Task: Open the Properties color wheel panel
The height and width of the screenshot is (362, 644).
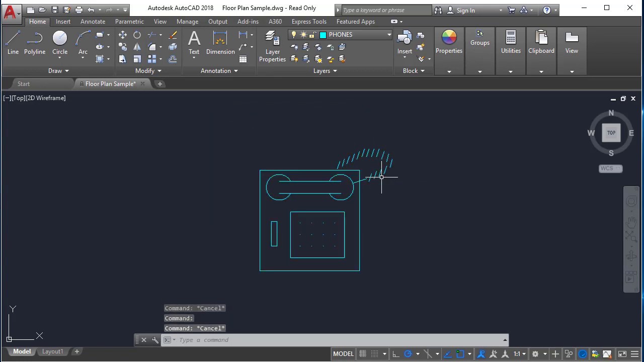Action: 449,42
